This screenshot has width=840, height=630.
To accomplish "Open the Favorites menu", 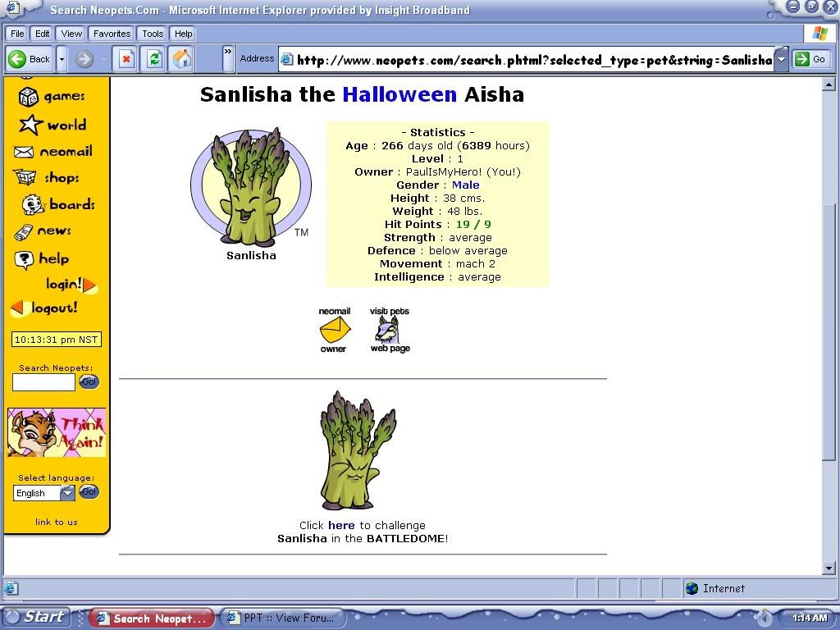I will point(112,34).
